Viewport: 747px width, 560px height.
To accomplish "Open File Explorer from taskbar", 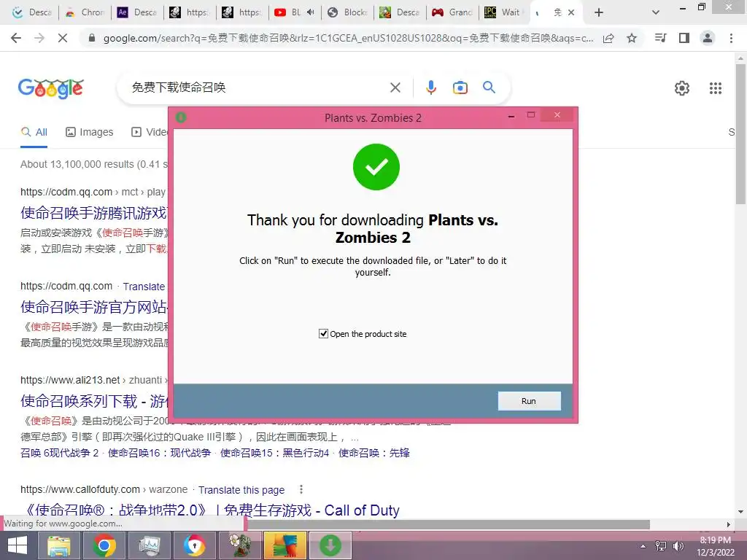I will (x=58, y=545).
